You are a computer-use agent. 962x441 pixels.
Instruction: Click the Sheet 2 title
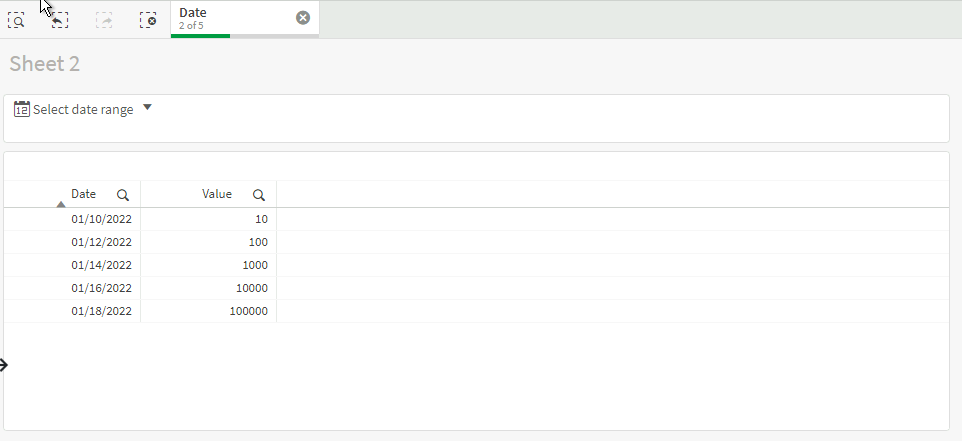pyautogui.click(x=45, y=64)
